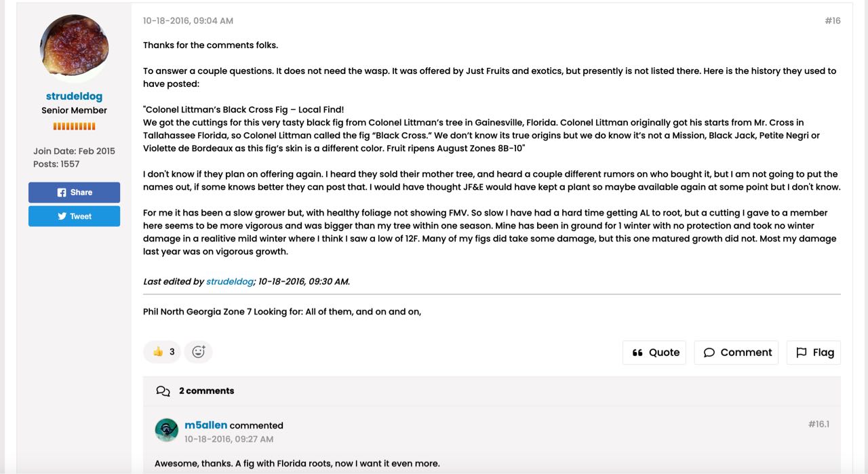Click the comment timestamp 10-18-2016, 09:27 AM
This screenshot has width=868, height=474.
pyautogui.click(x=229, y=439)
